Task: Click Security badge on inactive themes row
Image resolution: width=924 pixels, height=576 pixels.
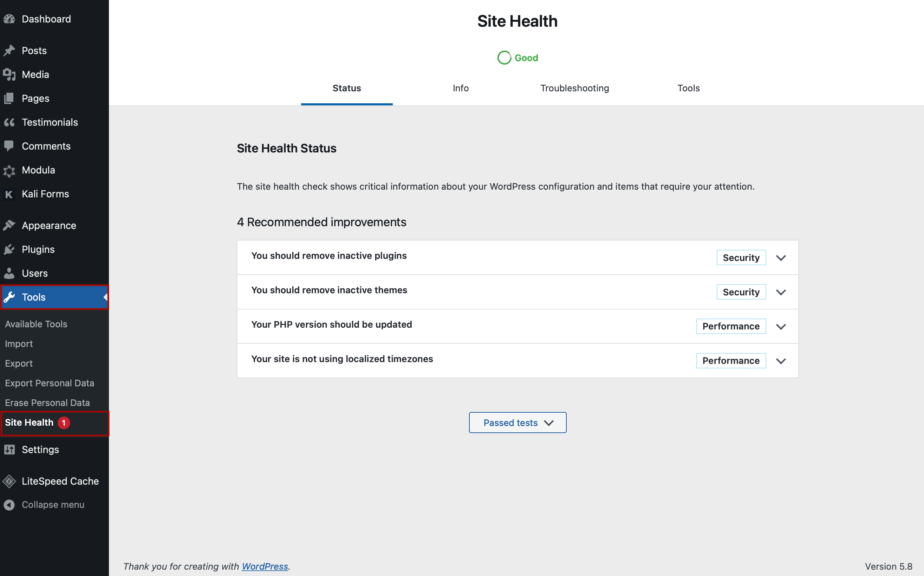Action: click(741, 292)
